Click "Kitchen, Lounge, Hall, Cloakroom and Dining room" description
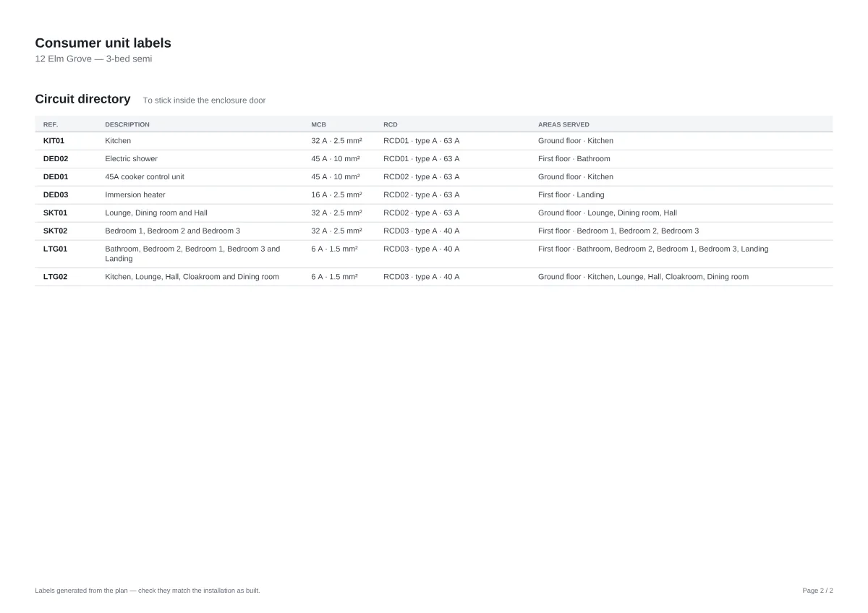The width and height of the screenshot is (868, 613). tap(192, 277)
